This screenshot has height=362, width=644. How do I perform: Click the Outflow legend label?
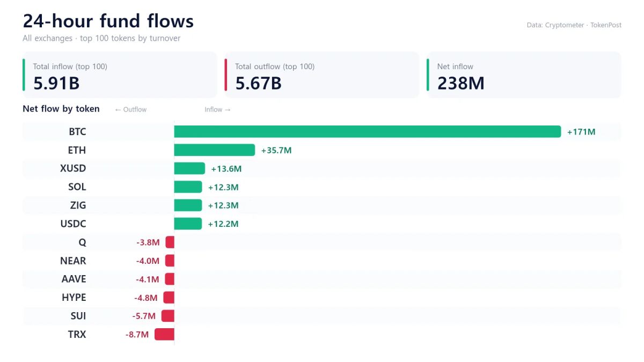click(x=130, y=109)
